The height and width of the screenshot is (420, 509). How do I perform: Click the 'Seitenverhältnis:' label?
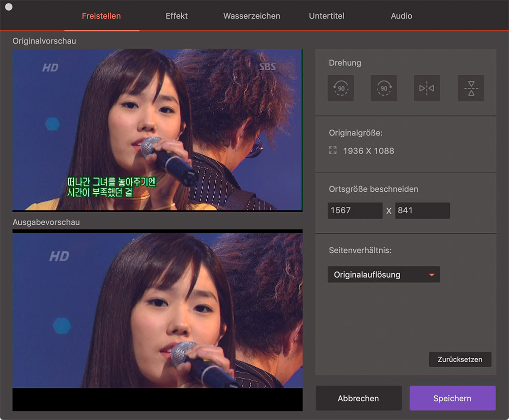point(360,250)
